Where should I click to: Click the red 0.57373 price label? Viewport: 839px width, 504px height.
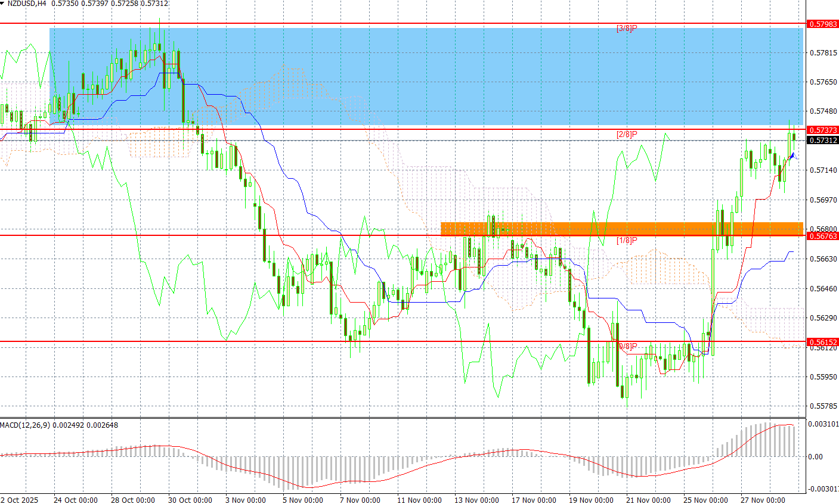[x=823, y=130]
